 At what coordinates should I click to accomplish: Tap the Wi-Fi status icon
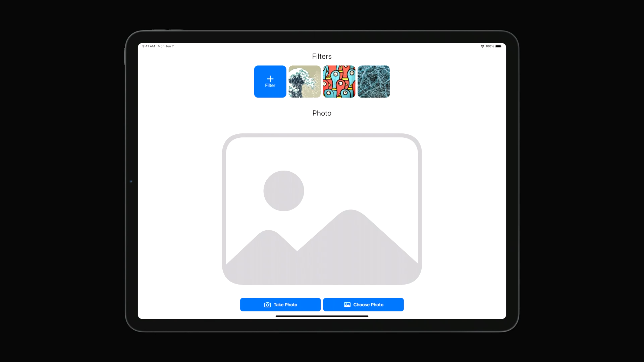click(x=482, y=46)
